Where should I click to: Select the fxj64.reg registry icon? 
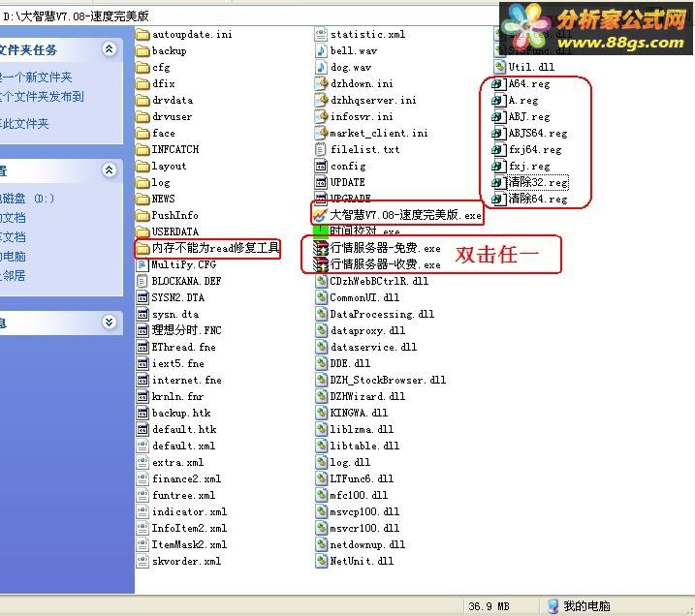click(498, 150)
